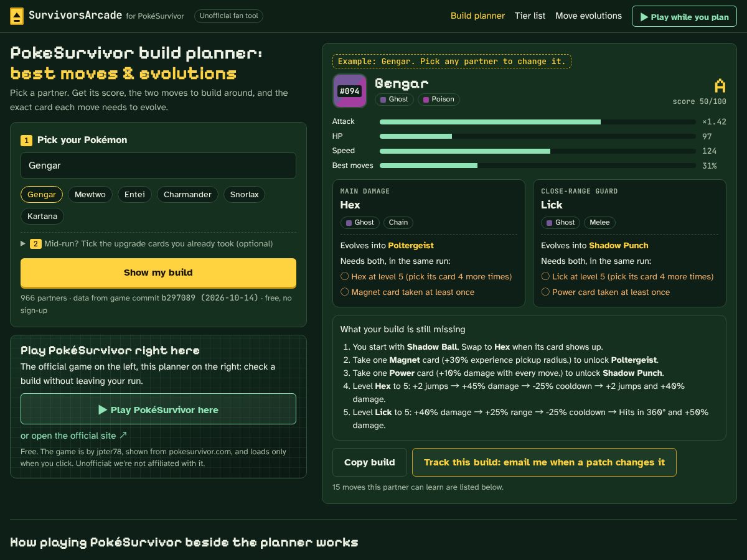The image size is (747, 560).
Task: Tick Lick at level 5 requirement
Action: [545, 276]
